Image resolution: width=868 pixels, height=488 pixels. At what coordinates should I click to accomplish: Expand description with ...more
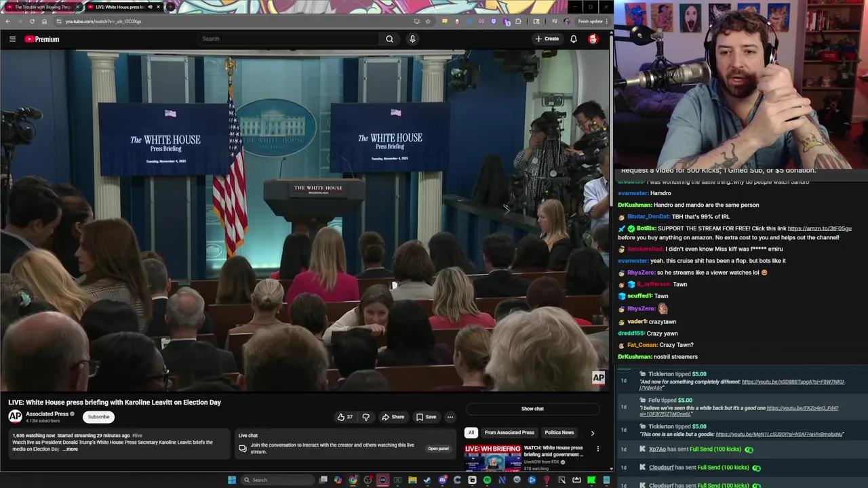[x=71, y=449]
